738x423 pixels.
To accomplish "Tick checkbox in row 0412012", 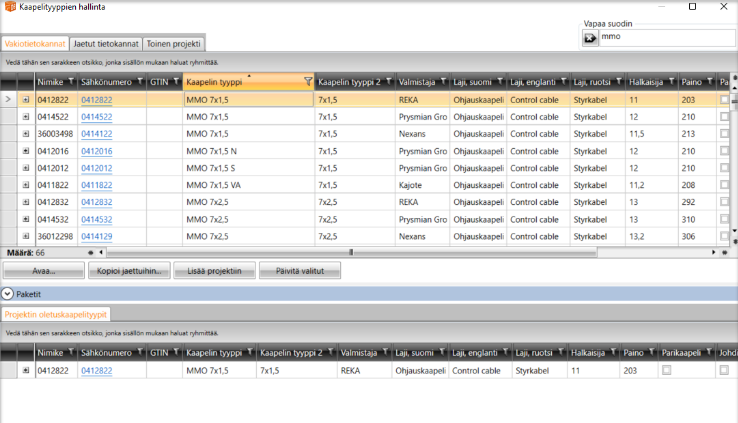I will [724, 168].
